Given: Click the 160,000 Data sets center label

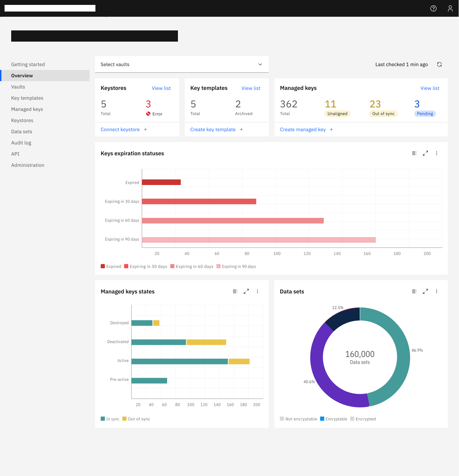Looking at the screenshot, I should [x=360, y=357].
